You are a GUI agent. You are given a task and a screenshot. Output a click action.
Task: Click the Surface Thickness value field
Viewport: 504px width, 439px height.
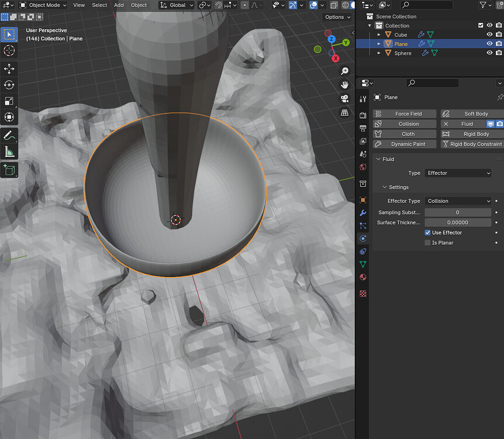tap(458, 222)
